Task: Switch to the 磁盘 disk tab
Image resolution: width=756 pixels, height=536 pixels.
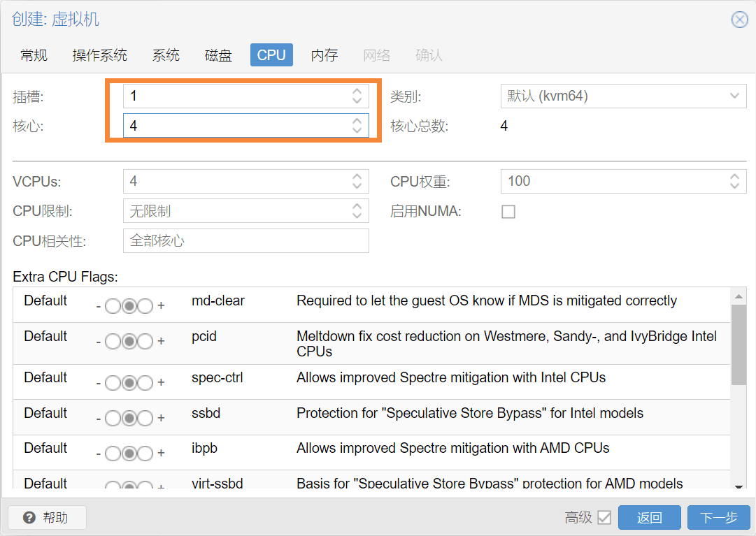Action: (x=218, y=55)
